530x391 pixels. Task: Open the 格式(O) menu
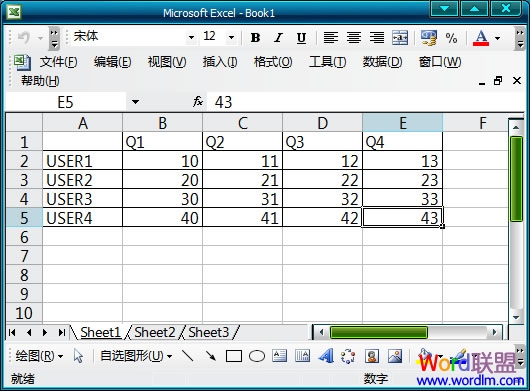pos(273,62)
